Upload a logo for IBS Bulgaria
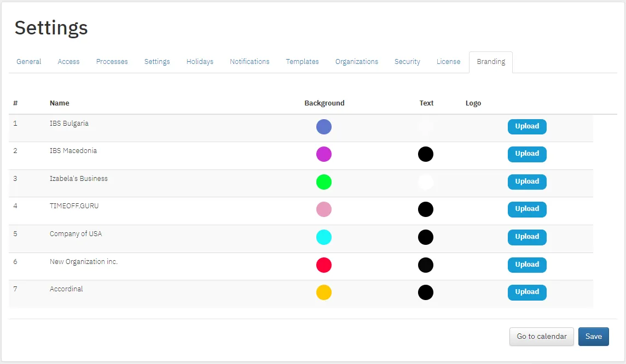Viewport: 626px width, 364px height. tap(527, 127)
